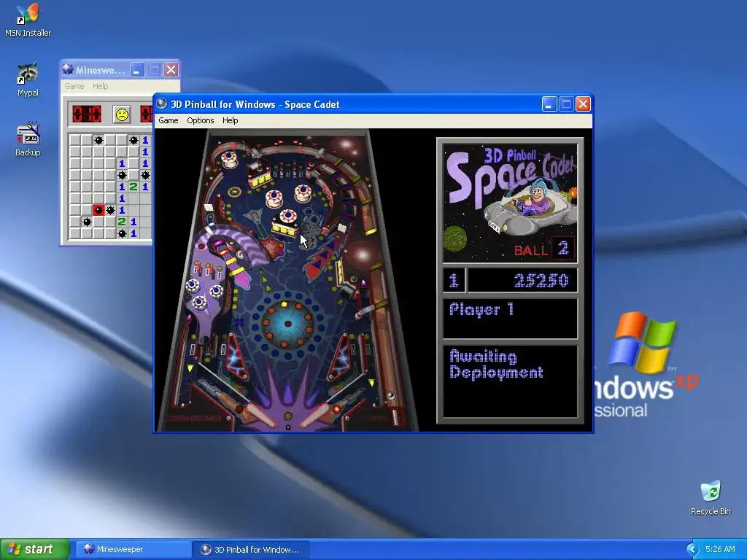Close the 3D Pinball window
Image resolution: width=747 pixels, height=560 pixels.
tap(583, 104)
